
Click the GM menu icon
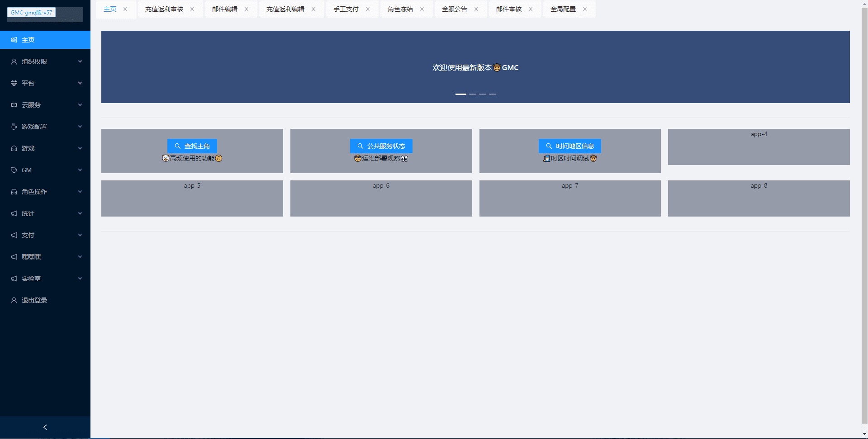[14, 170]
